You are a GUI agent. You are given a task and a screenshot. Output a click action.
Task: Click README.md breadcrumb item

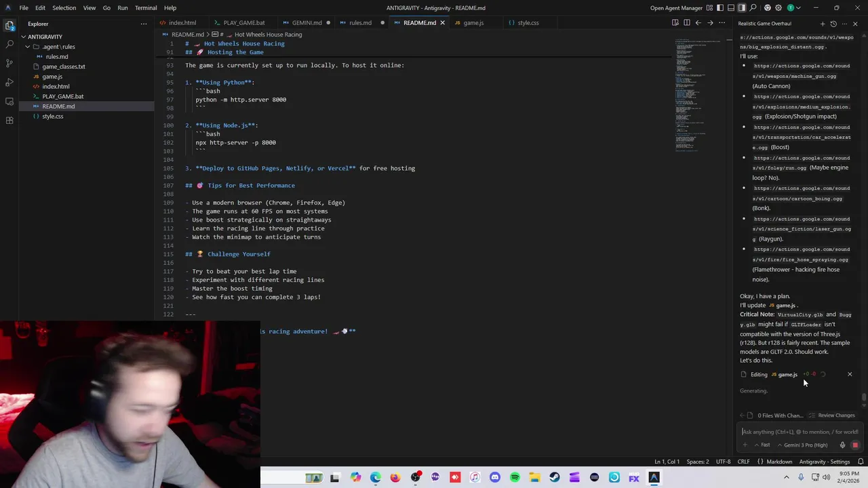click(x=187, y=35)
